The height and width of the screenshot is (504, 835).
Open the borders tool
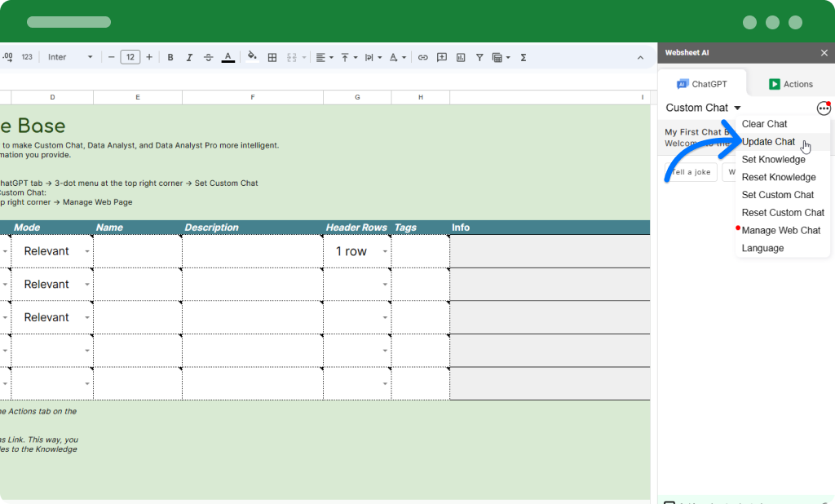[272, 57]
